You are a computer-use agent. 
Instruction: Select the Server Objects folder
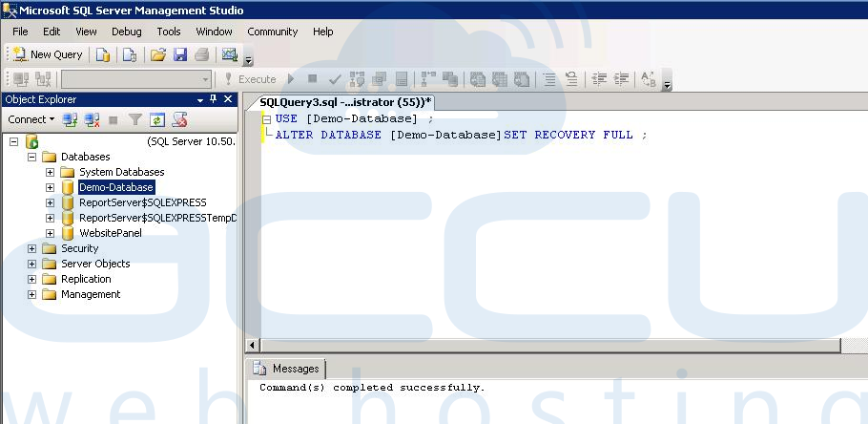(x=95, y=264)
